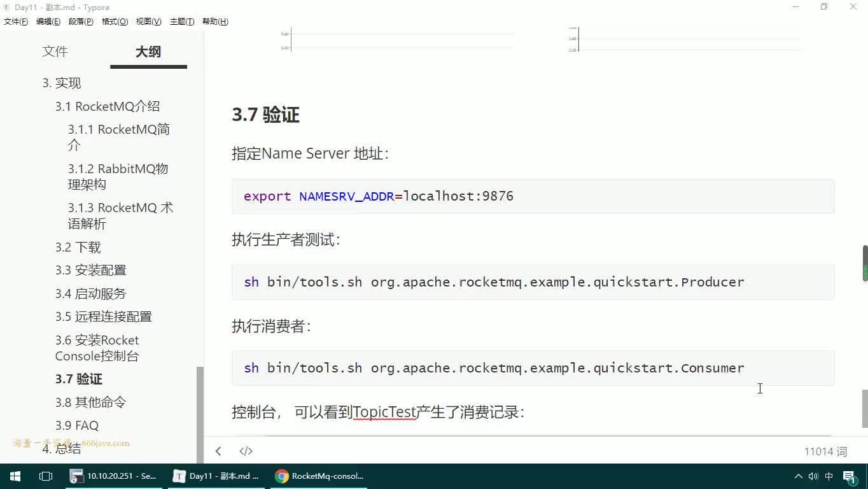Click the export NAMESRV_ADDR code block
The image size is (868, 489).
tap(533, 196)
